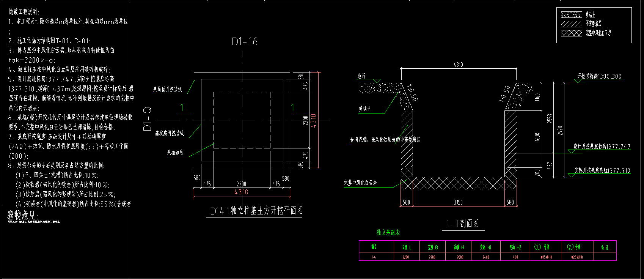Click the '1160' vertical dimension
This screenshot has height=279, width=644.
click(x=537, y=97)
